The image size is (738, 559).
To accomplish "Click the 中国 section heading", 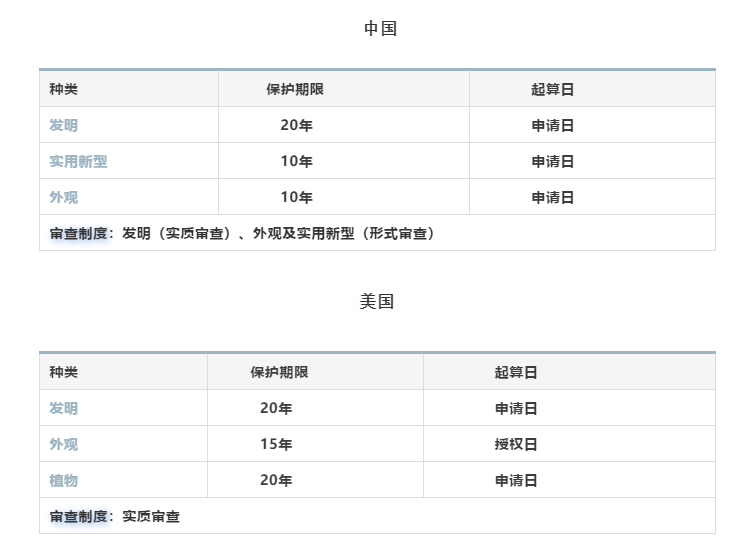I will click(x=380, y=29).
